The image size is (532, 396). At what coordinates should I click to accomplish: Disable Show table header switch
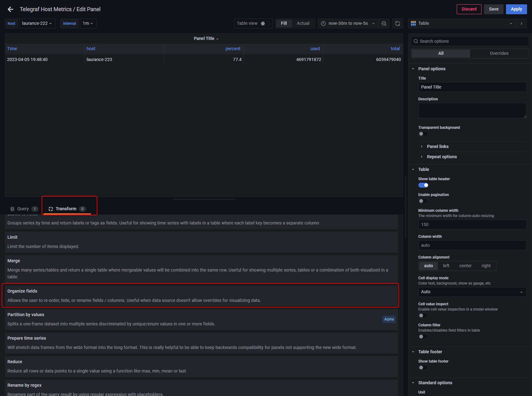pyautogui.click(x=423, y=185)
